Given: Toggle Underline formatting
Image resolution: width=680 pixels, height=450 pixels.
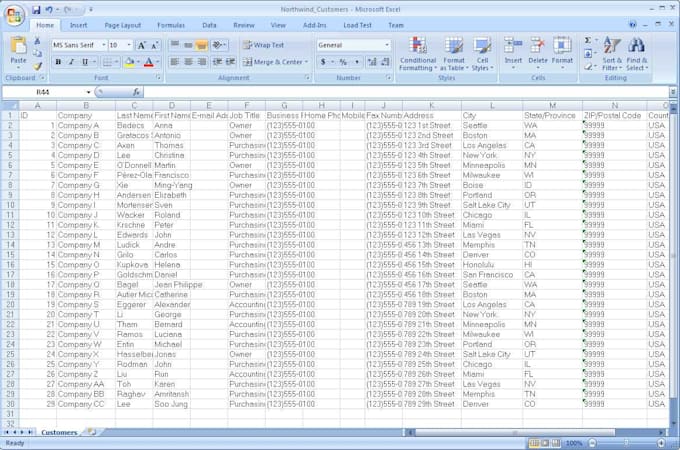Looking at the screenshot, I should click(85, 62).
